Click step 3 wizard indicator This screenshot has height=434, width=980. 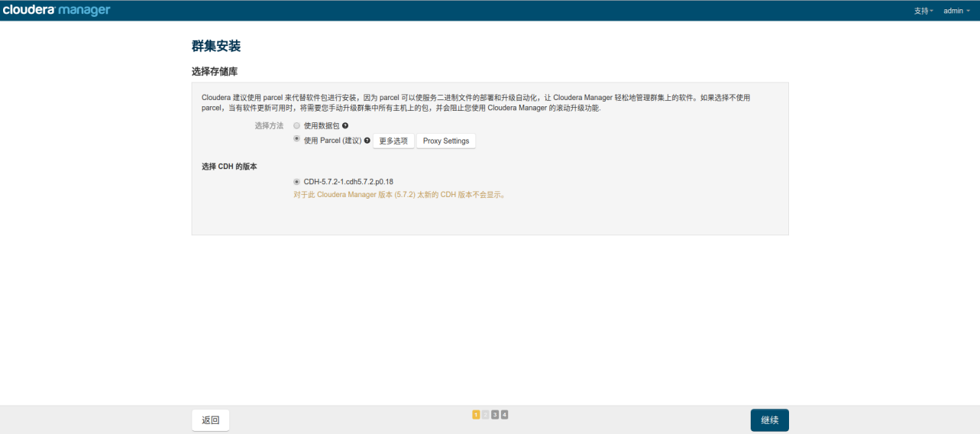495,415
